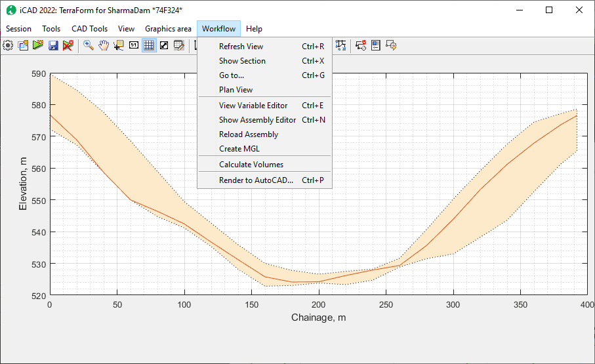Maximize the iCAD window

coord(548,10)
